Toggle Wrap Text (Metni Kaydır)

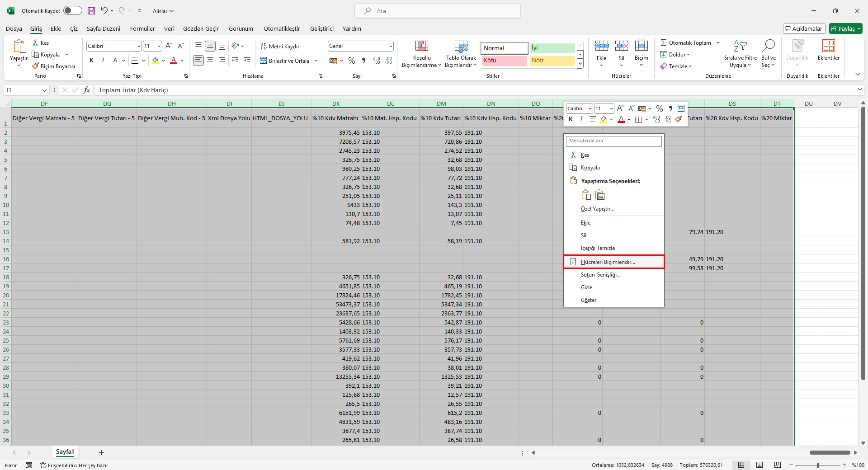click(280, 46)
